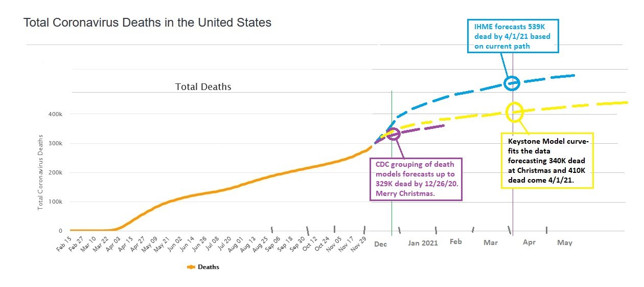Viewport: 644px width, 287px height.
Task: Click the blue circle marker on IHME curve
Action: click(x=512, y=82)
